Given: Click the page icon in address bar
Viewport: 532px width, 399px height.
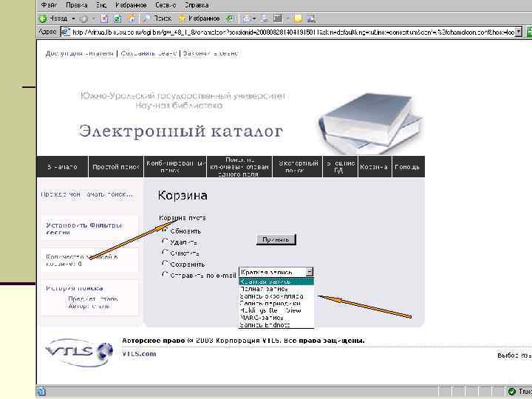Looking at the screenshot, I should tap(66, 32).
